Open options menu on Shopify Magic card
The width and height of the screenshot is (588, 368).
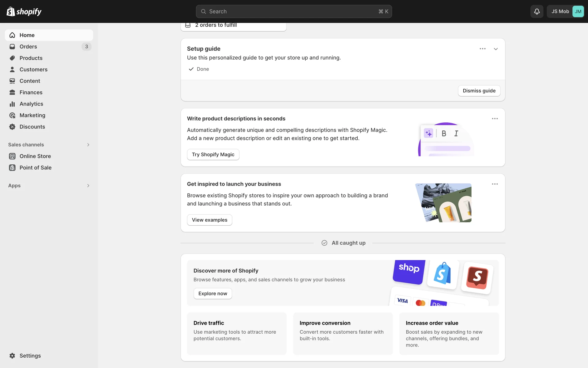(x=495, y=119)
